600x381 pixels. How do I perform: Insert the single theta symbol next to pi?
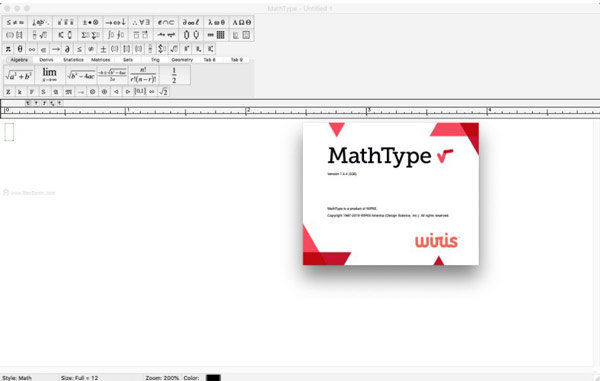[x=20, y=49]
